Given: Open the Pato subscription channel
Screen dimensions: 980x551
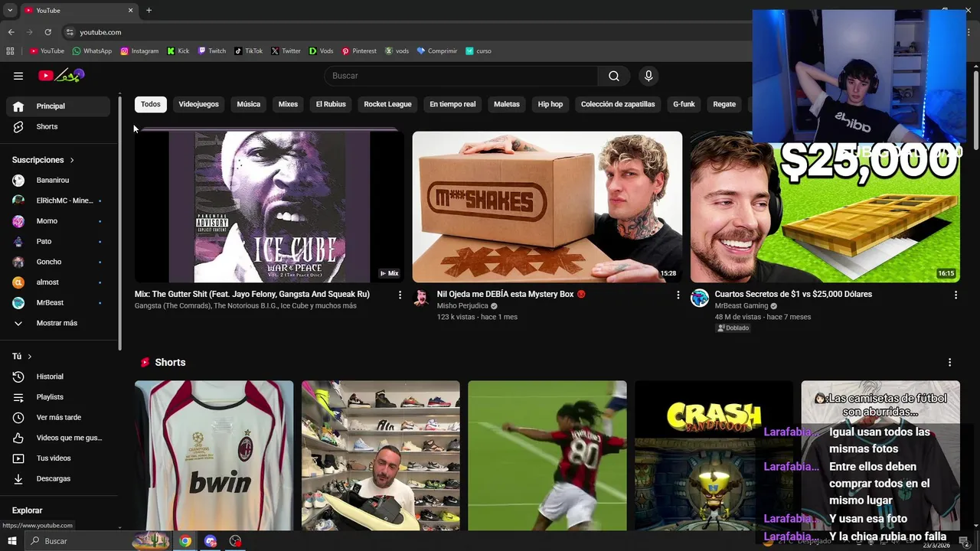Looking at the screenshot, I should click(58, 241).
